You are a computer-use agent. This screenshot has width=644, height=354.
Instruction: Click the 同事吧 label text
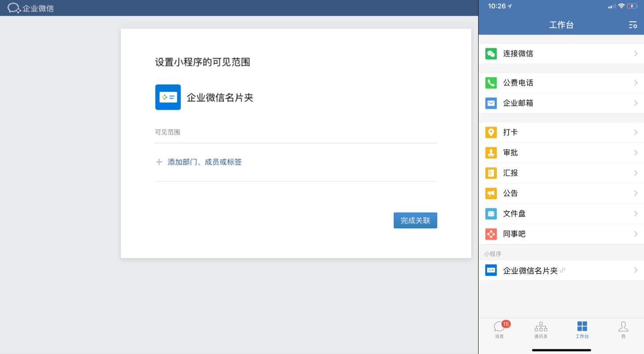click(514, 234)
